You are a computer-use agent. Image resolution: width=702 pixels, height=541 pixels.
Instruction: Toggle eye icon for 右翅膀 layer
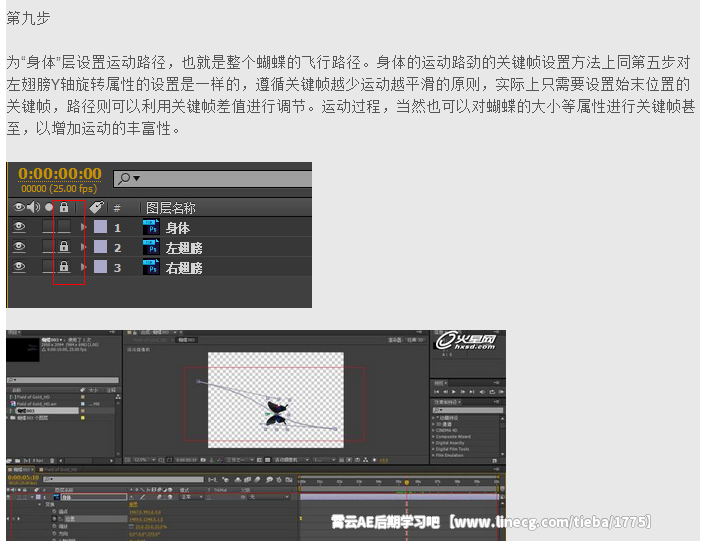point(18,267)
